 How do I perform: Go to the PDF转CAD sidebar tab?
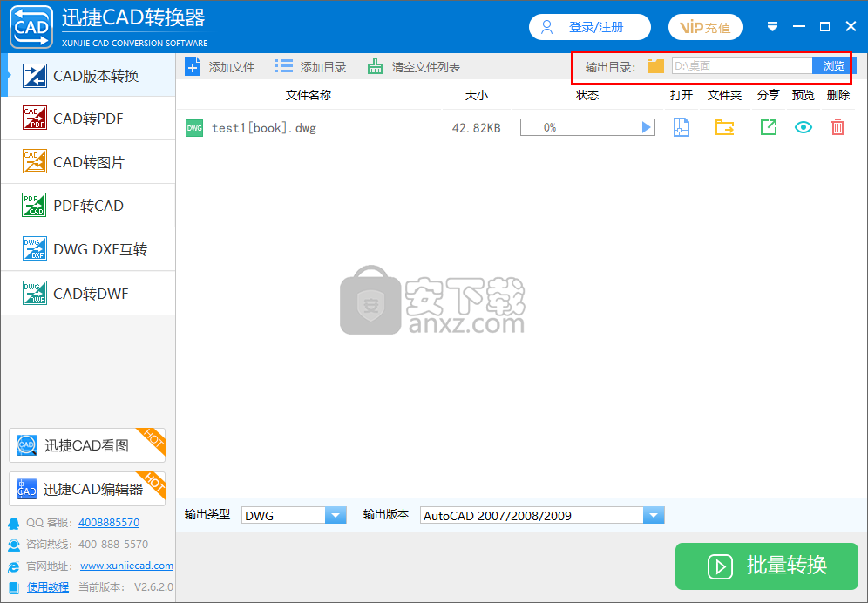click(x=89, y=206)
